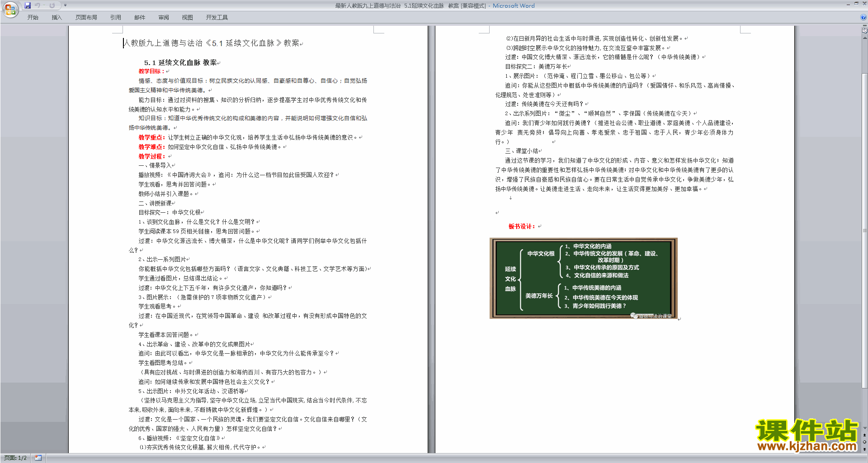Click page count 页面: 1/2 in status bar
Image resolution: width=868 pixels, height=463 pixels.
click(15, 458)
